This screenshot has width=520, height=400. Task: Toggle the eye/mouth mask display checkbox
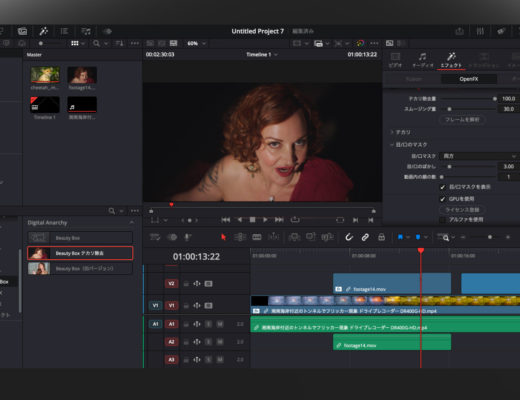tap(442, 187)
